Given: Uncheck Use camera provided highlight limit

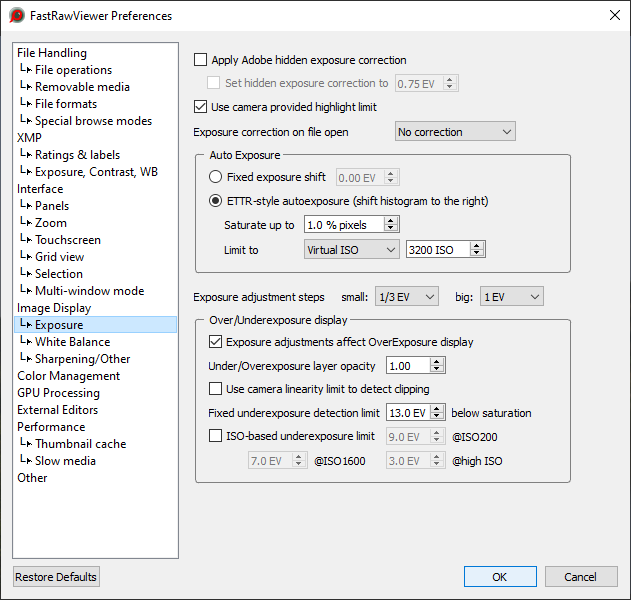Looking at the screenshot, I should coord(201,106).
